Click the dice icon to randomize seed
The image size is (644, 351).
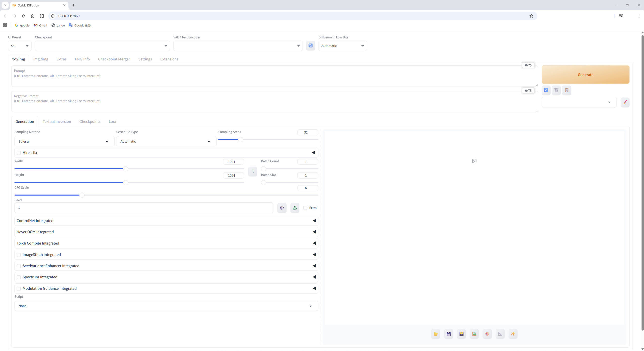point(282,208)
